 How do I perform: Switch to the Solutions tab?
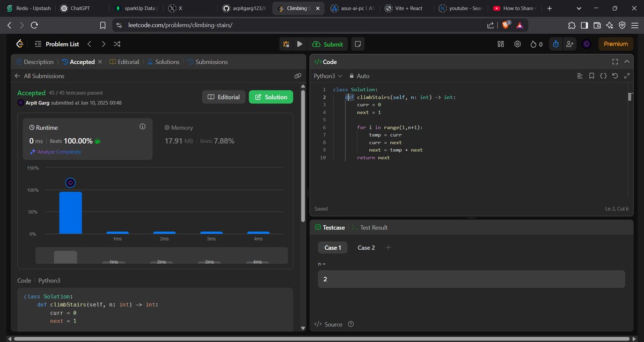tap(163, 62)
